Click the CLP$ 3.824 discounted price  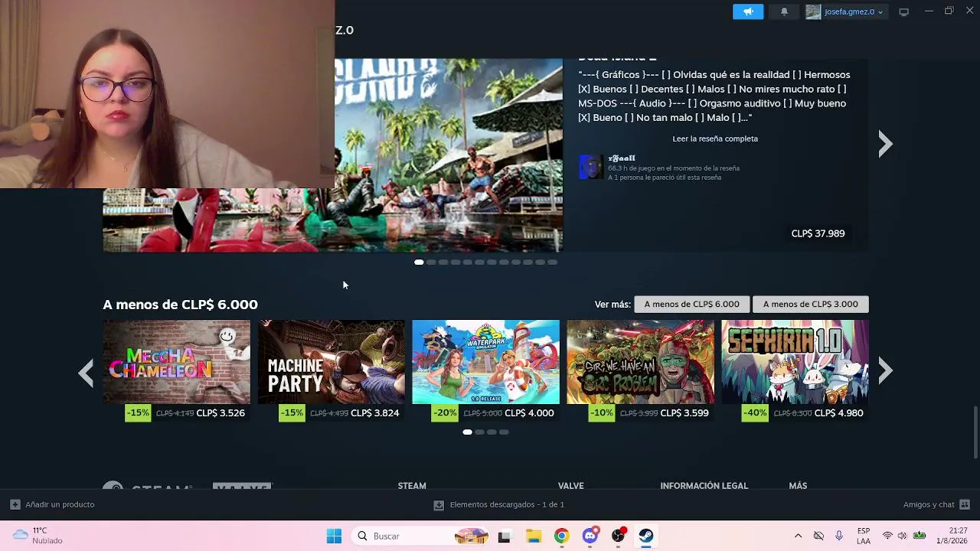(375, 413)
